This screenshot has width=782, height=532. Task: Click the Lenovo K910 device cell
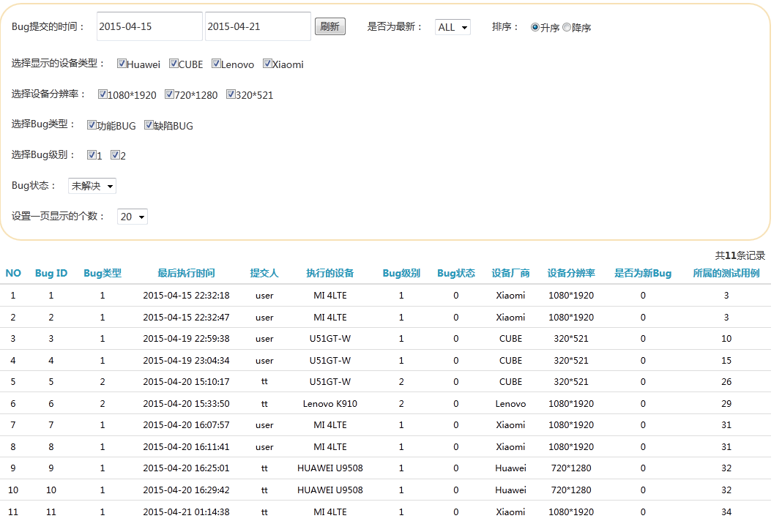pyautogui.click(x=329, y=404)
